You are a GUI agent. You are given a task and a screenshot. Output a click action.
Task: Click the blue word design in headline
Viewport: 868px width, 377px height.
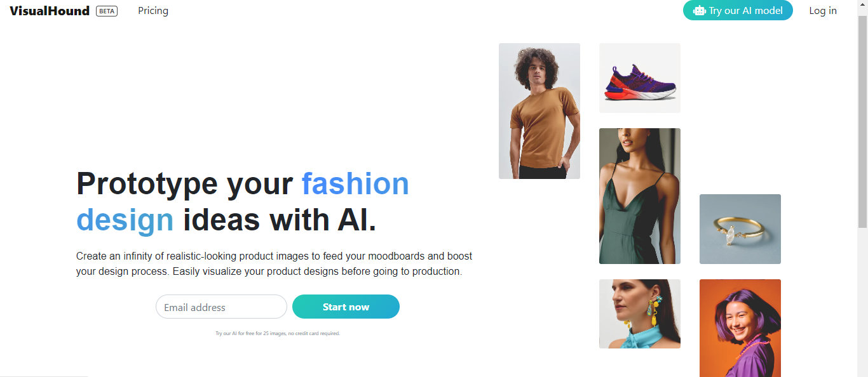click(x=125, y=220)
